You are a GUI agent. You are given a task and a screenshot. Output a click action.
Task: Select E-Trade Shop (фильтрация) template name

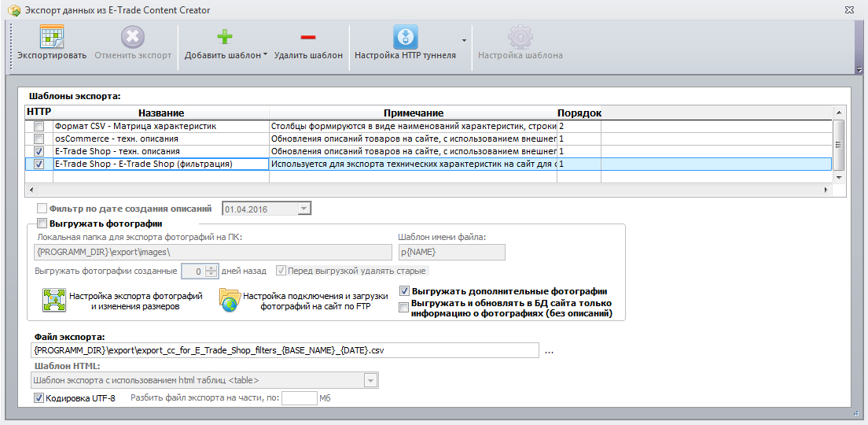161,164
